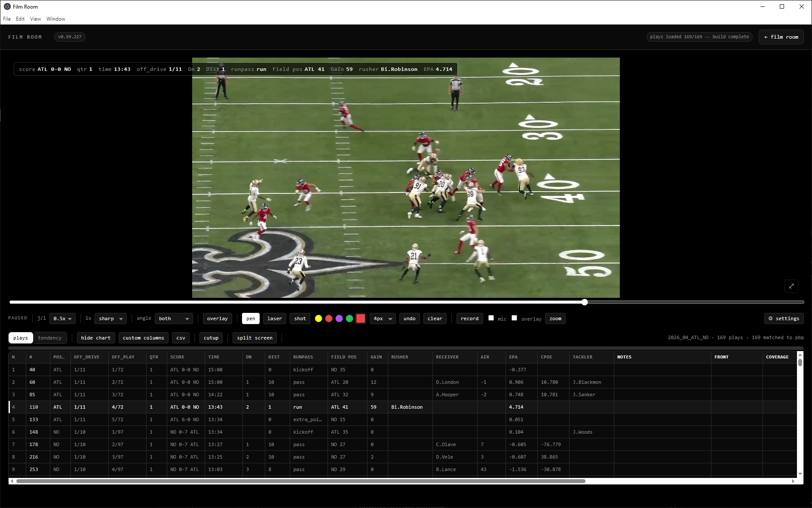The image size is (812, 508).
Task: Open the angle dropdown set to both
Action: point(174,318)
